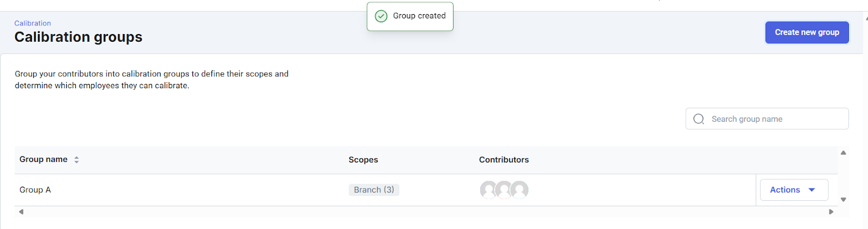Click the Scopes column header
The image size is (868, 229).
coord(363,160)
